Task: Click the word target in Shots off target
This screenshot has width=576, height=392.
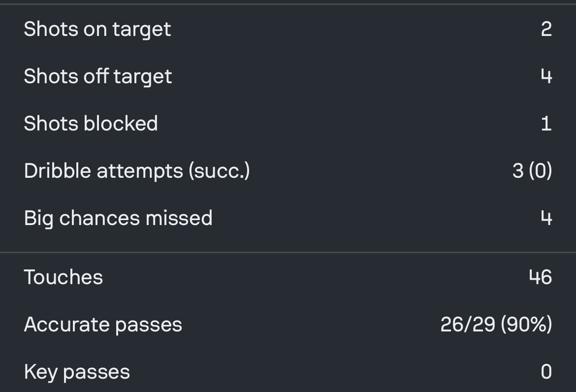Action: coord(143,77)
